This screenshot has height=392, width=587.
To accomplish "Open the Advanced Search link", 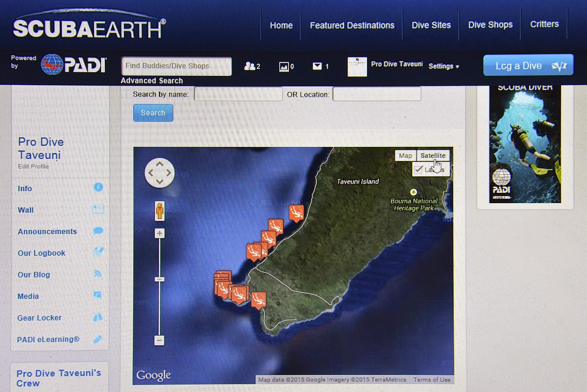I will 152,81.
